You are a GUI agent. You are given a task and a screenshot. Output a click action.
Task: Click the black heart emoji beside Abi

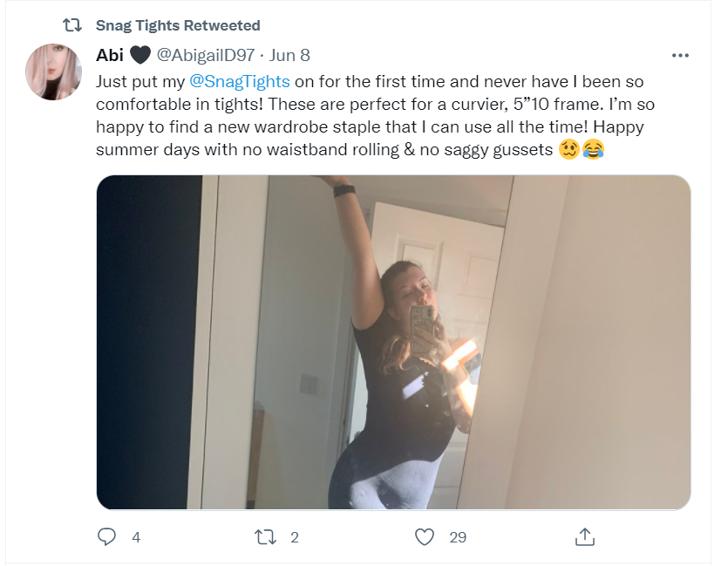click(x=139, y=55)
